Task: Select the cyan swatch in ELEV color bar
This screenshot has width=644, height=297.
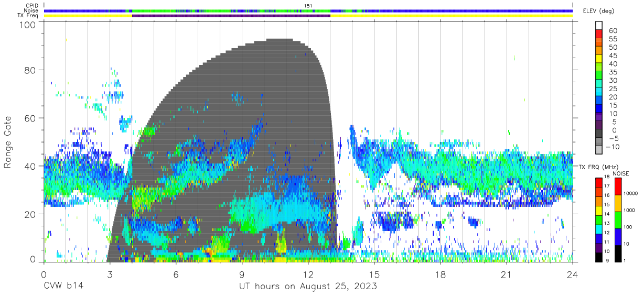Action: 598,92
